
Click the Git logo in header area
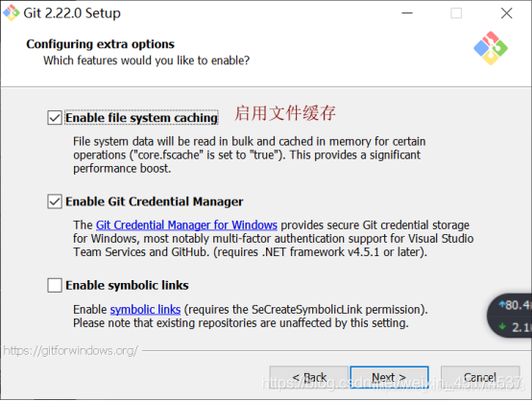click(491, 48)
